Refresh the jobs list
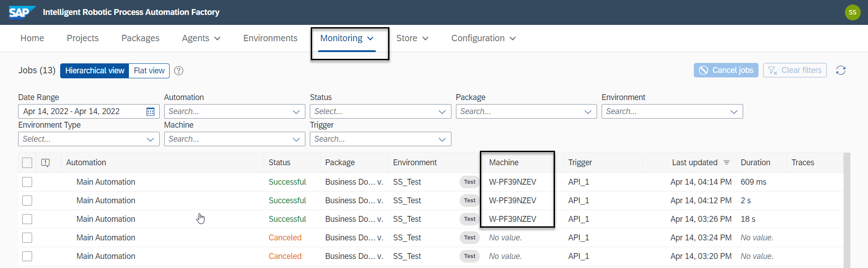 point(840,70)
